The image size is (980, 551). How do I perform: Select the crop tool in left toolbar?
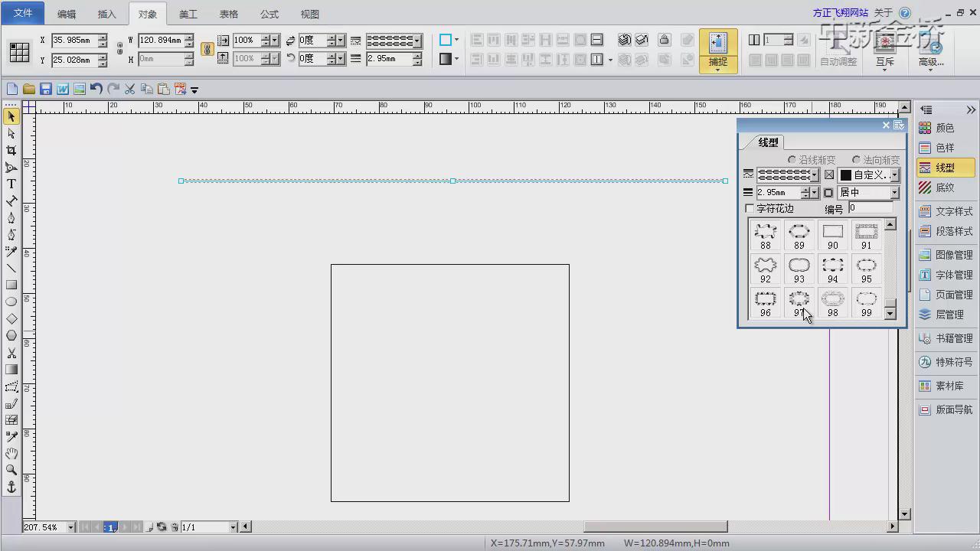(11, 150)
